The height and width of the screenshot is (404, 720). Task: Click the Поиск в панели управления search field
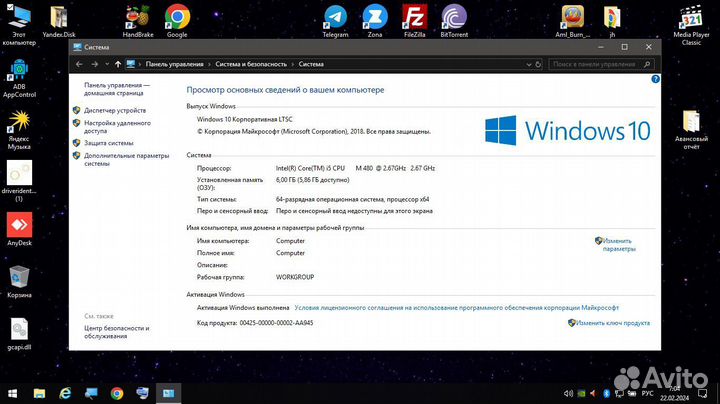[601, 64]
